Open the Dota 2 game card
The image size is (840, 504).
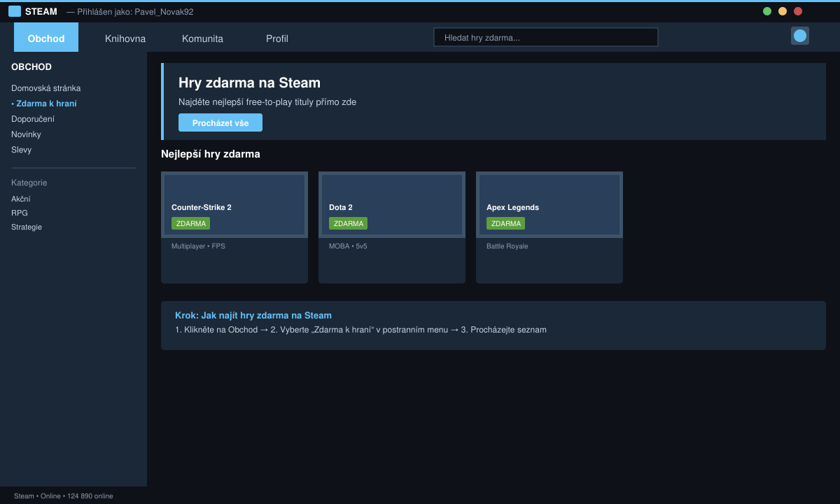coord(392,227)
